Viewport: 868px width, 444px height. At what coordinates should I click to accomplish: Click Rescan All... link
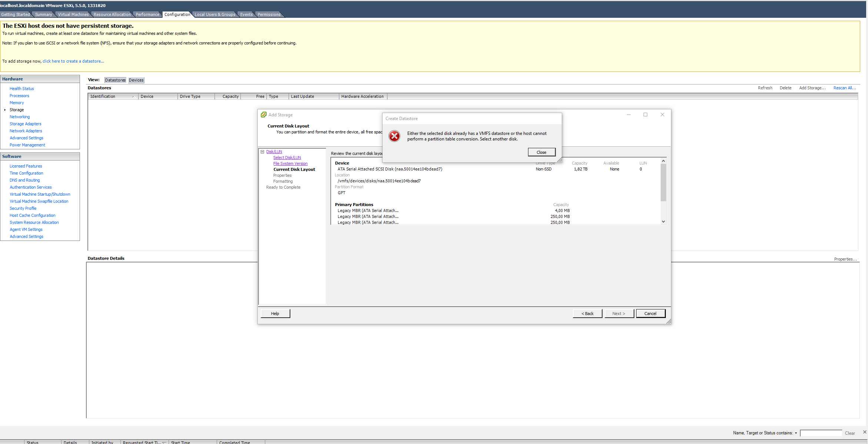point(845,88)
